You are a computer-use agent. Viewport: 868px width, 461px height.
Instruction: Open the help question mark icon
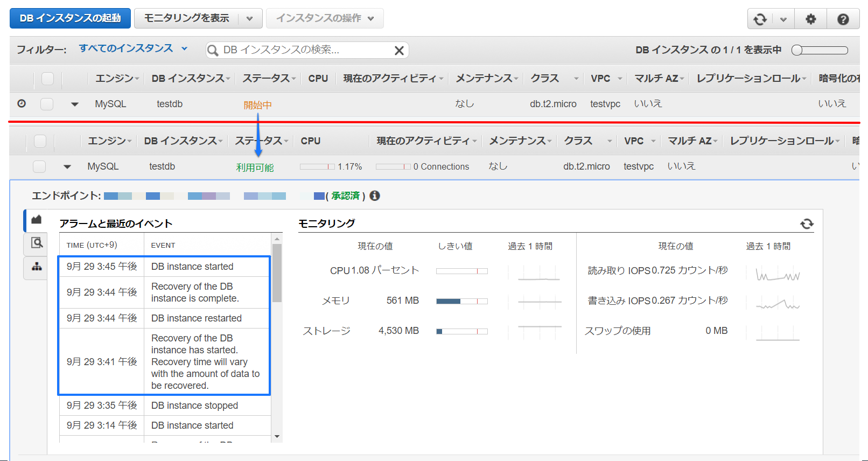(843, 19)
